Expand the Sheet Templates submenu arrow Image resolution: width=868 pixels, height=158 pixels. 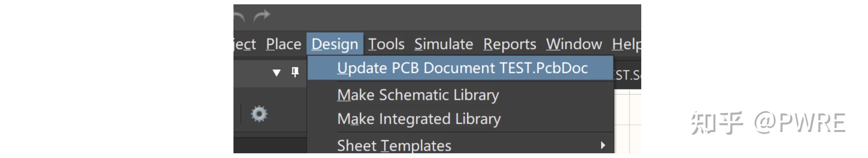(x=603, y=145)
